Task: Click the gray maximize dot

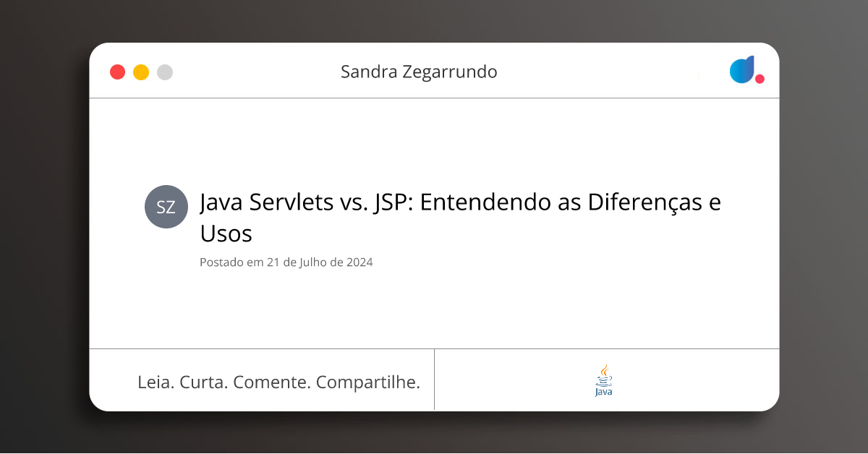Action: [165, 72]
